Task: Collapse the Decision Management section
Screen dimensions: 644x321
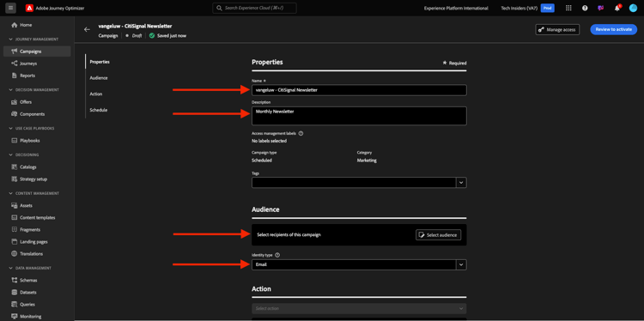Action: pyautogui.click(x=11, y=90)
